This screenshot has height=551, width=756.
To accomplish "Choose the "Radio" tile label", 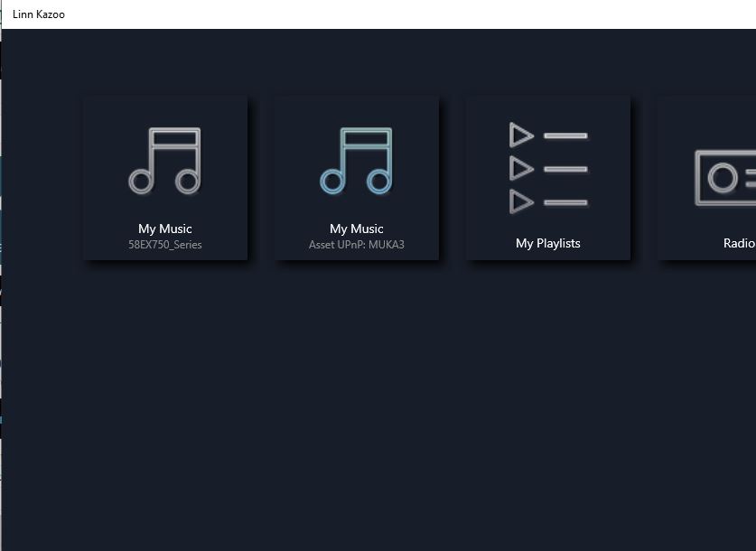I will (738, 243).
